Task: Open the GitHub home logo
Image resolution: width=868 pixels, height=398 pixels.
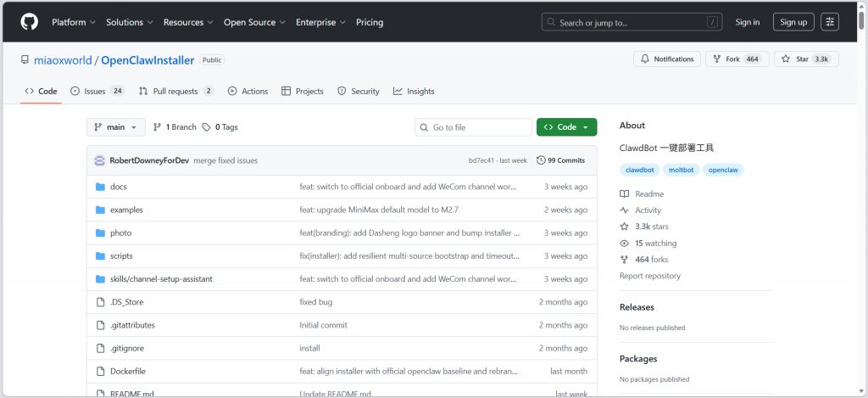Action: (30, 22)
